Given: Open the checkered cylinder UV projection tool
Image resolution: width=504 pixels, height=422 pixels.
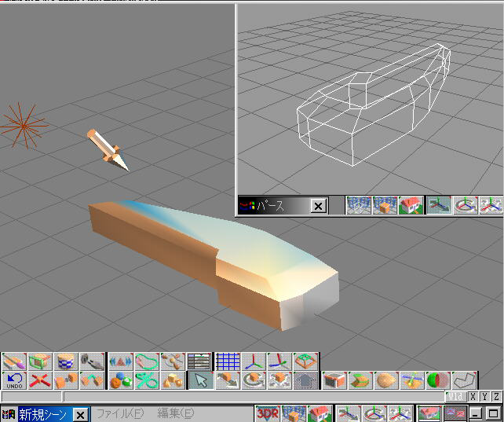Looking at the screenshot, I should [x=66, y=361].
